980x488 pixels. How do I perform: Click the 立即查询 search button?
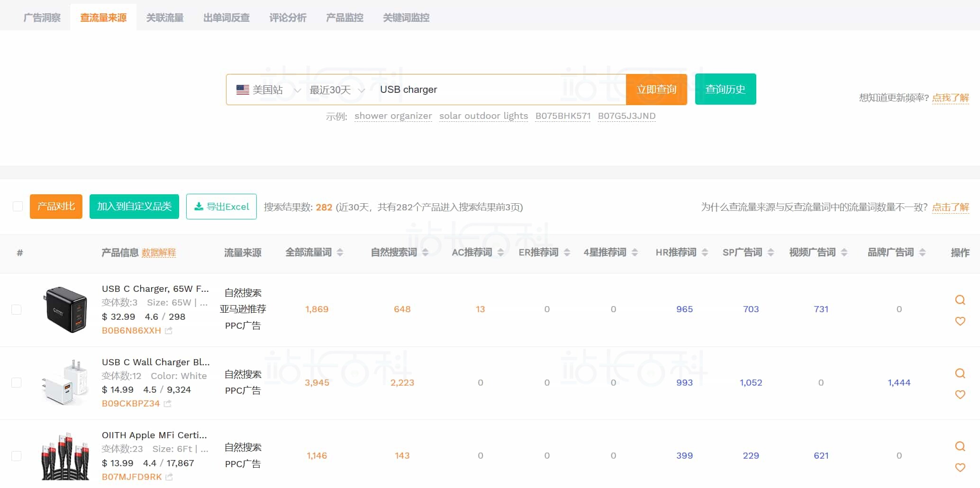point(656,89)
